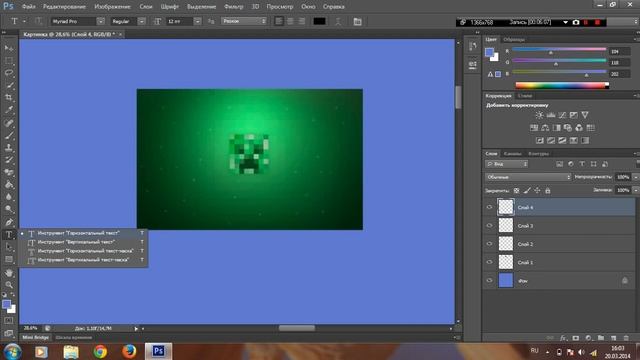Open the Mini Bridge panel tab
The width and height of the screenshot is (640, 360).
[x=36, y=338]
